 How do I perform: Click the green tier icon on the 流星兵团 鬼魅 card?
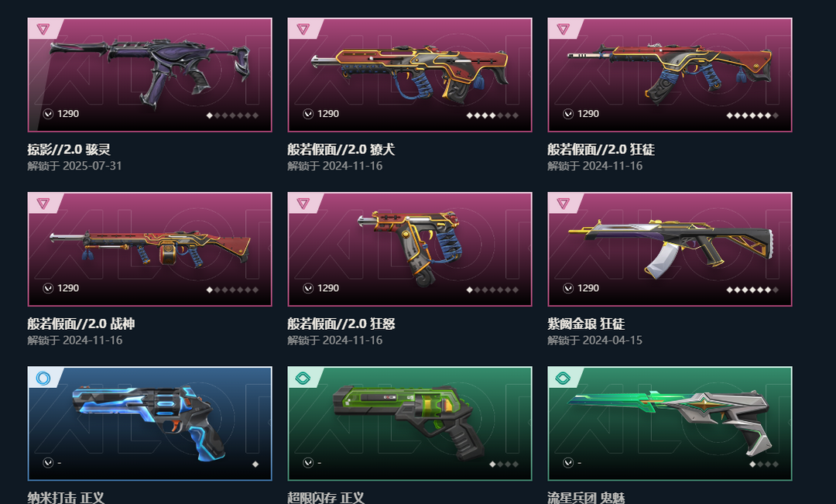click(x=563, y=378)
